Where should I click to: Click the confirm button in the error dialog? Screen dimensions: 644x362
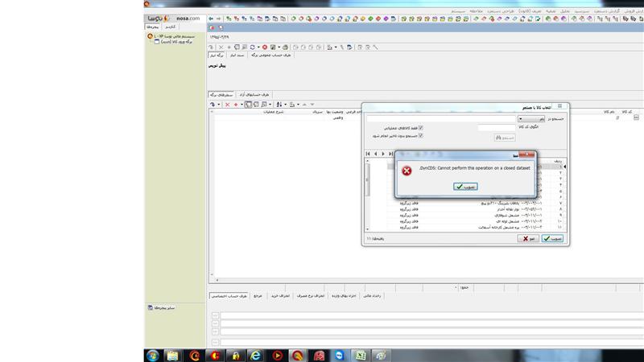[464, 187]
